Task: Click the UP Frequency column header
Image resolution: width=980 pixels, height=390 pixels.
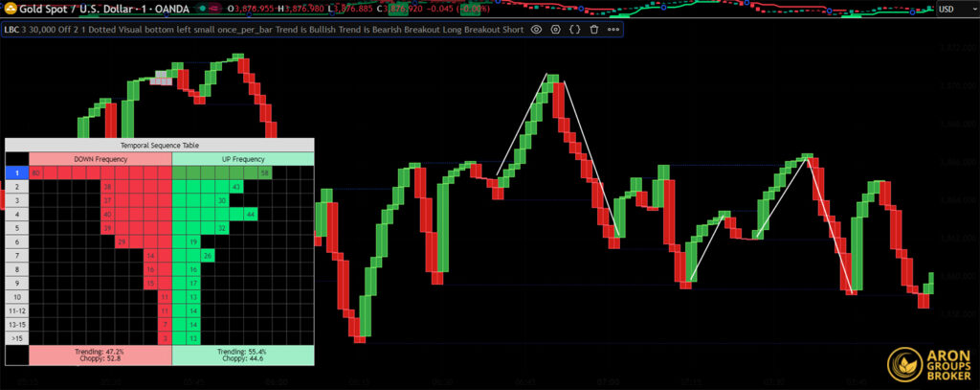Action: coord(242,158)
